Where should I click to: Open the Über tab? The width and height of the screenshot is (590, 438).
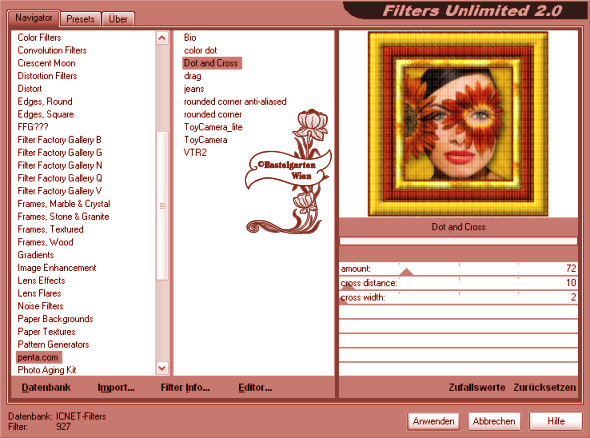pos(118,19)
